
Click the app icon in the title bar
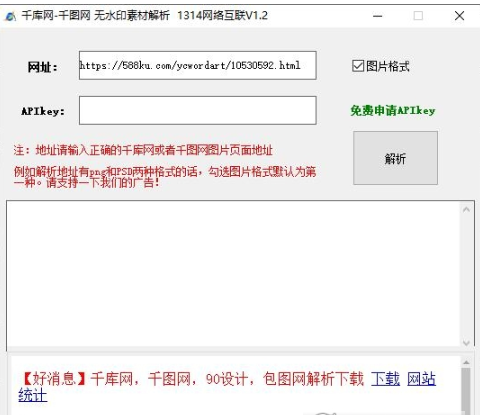10,16
